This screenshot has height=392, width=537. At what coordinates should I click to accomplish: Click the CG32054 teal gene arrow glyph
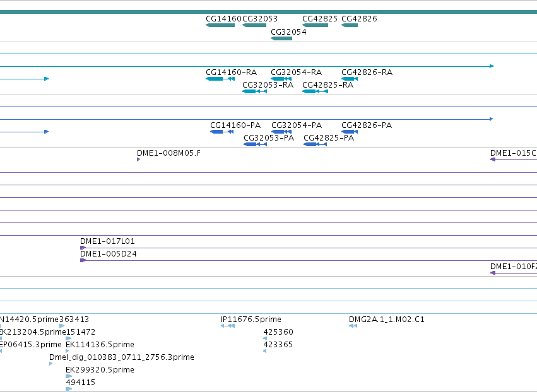coord(281,38)
